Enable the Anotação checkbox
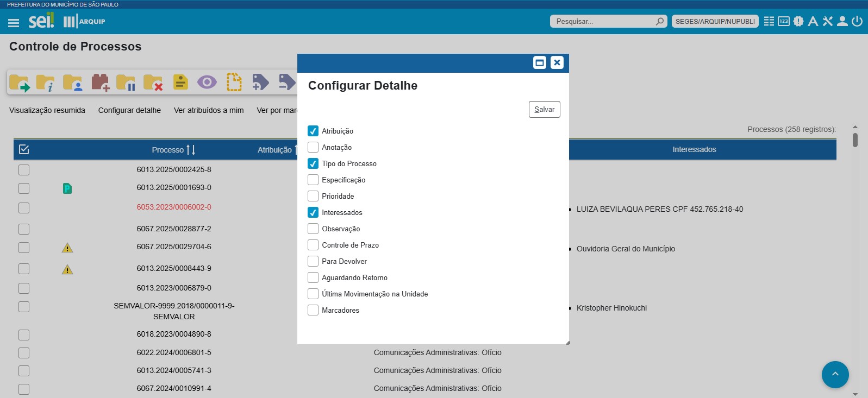The image size is (868, 398). click(313, 147)
